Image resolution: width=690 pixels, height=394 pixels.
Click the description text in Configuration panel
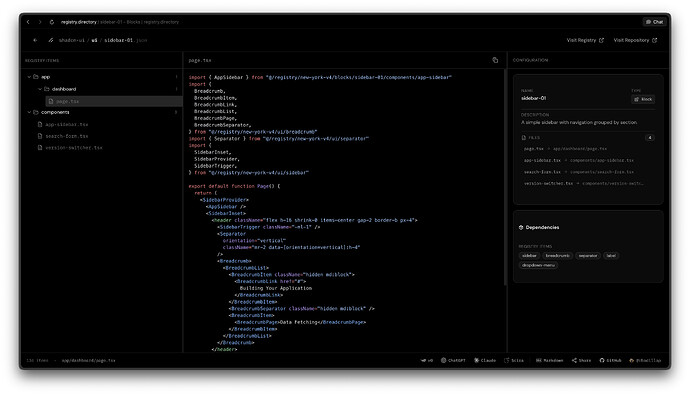(x=579, y=122)
